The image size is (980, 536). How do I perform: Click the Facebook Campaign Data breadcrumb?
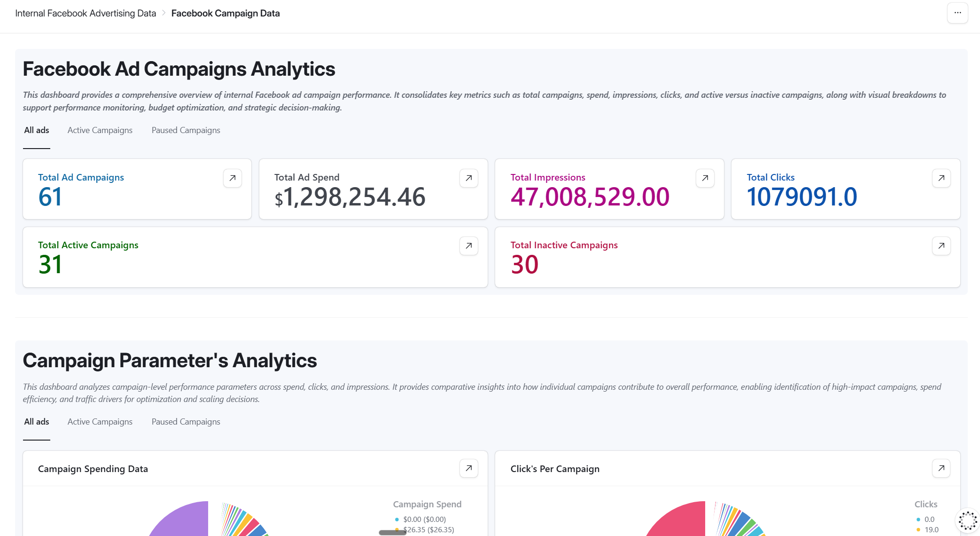click(226, 13)
